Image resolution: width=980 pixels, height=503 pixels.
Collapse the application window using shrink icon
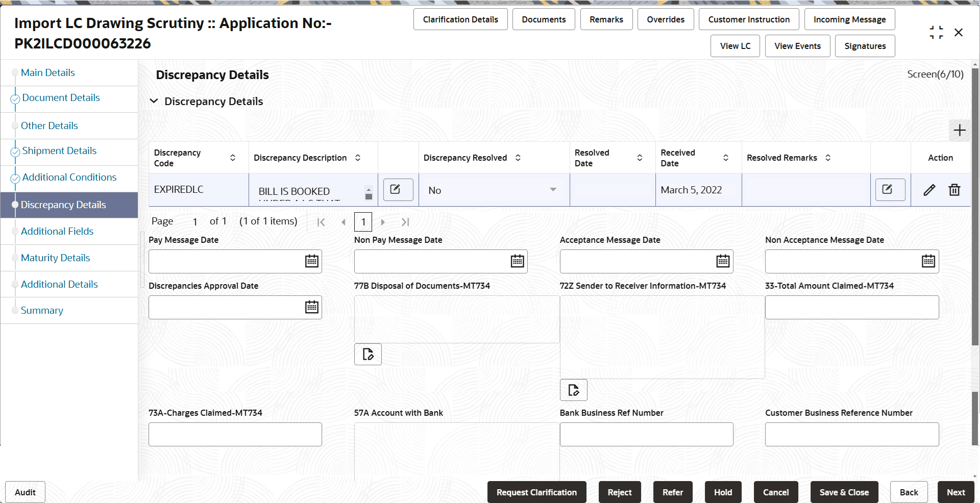click(936, 33)
